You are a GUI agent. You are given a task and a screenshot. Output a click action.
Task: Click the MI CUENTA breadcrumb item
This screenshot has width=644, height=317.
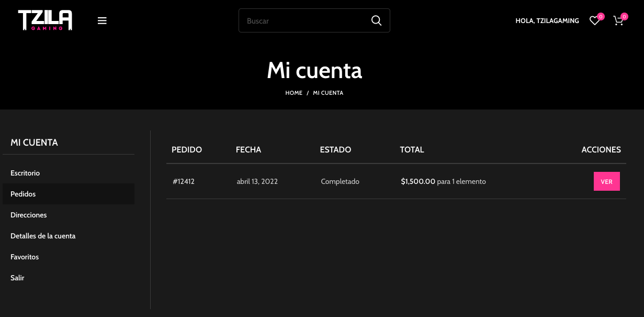pos(328,93)
